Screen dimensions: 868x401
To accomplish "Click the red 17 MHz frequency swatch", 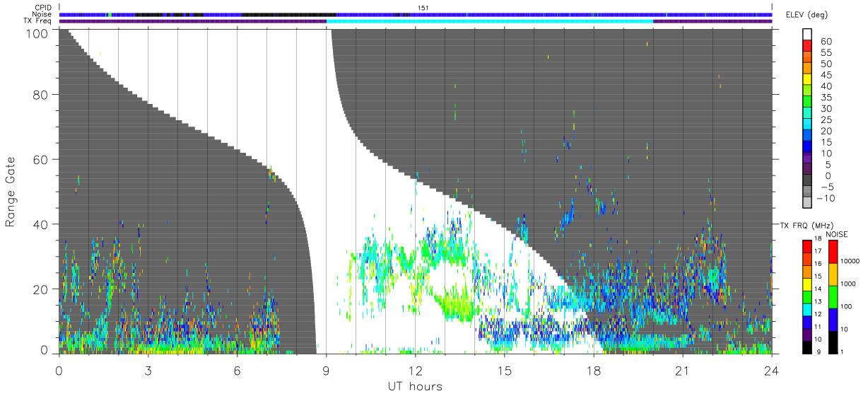I will (807, 247).
